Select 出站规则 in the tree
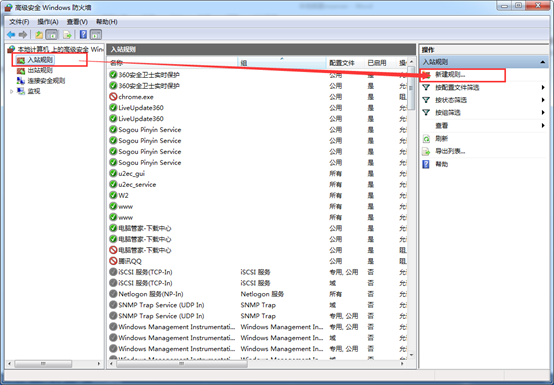The width and height of the screenshot is (554, 385). (40, 70)
